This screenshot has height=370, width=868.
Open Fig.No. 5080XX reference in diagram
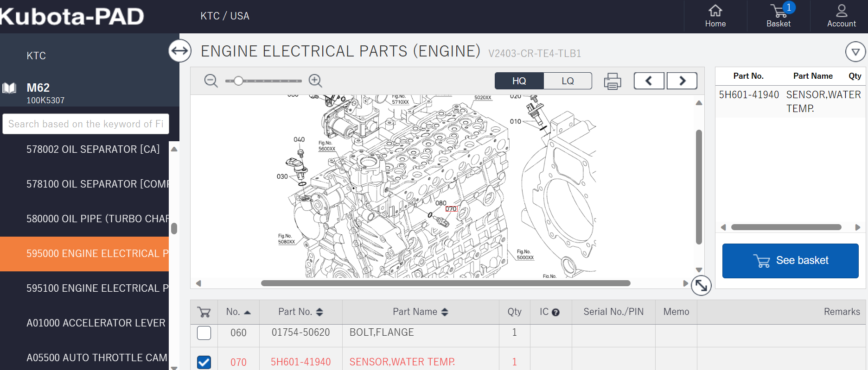tap(287, 239)
